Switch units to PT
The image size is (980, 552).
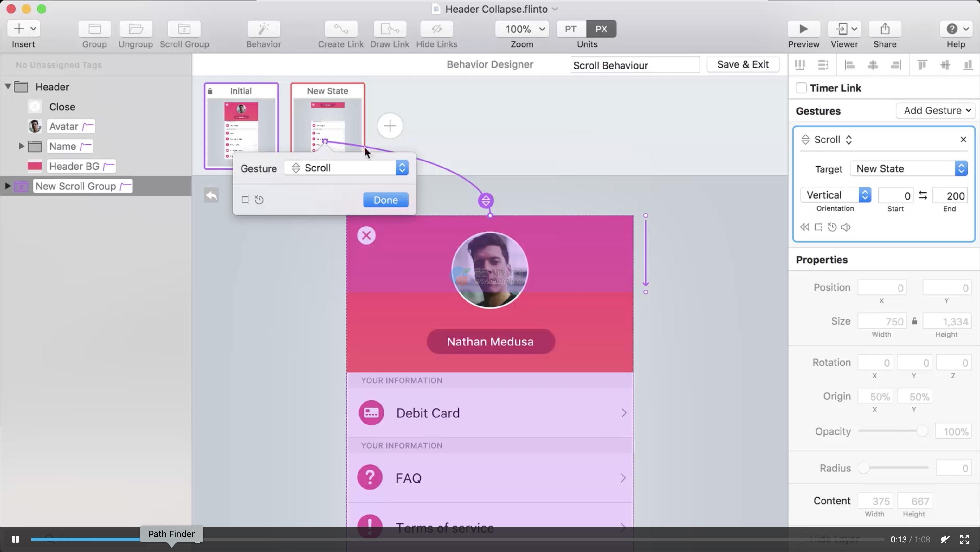click(570, 29)
